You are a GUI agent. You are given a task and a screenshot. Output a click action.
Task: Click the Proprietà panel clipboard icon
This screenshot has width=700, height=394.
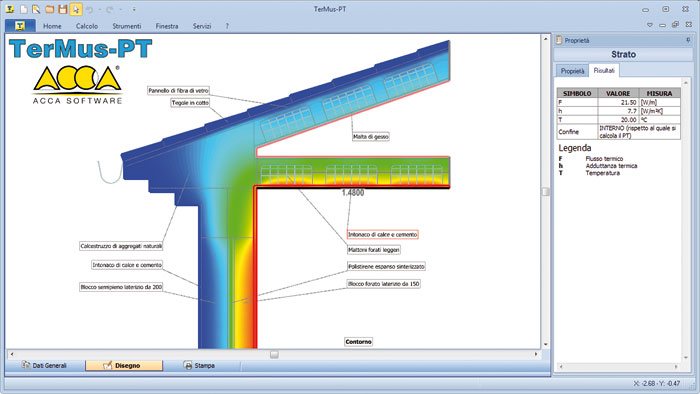tap(558, 40)
